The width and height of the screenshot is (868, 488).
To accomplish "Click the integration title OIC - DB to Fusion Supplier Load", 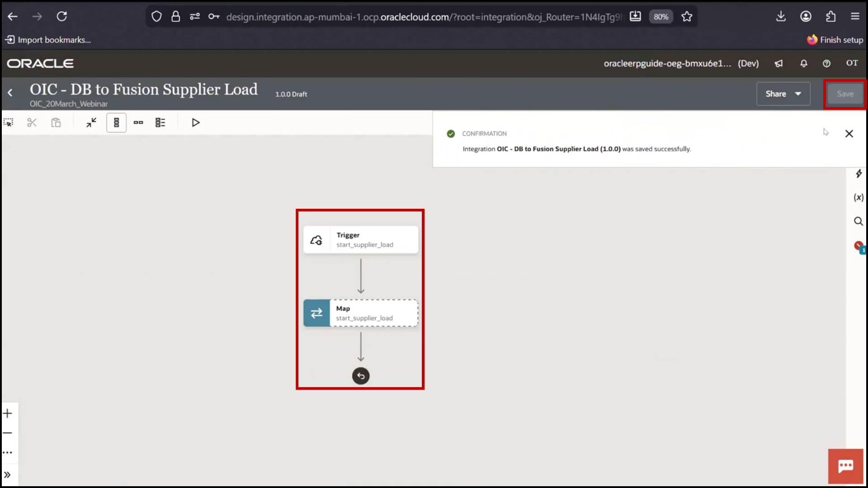I will coord(144,89).
